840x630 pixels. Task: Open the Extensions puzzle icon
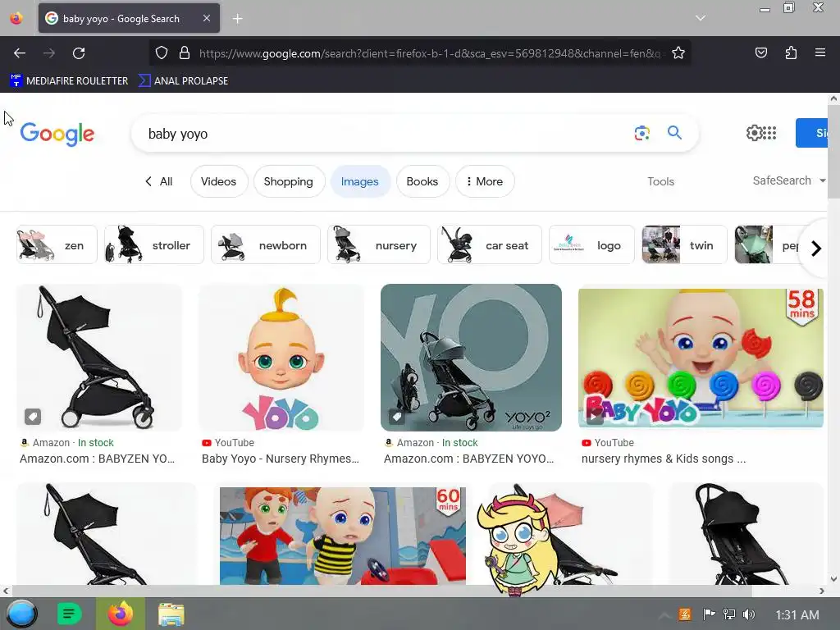(x=791, y=53)
